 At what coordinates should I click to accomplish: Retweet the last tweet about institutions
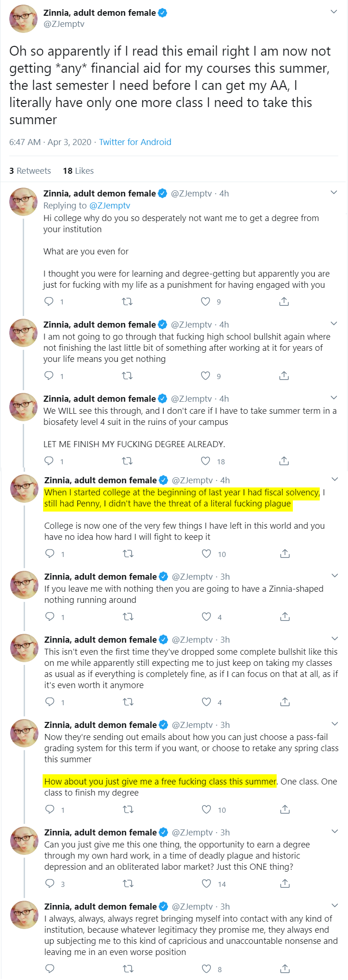point(128,969)
